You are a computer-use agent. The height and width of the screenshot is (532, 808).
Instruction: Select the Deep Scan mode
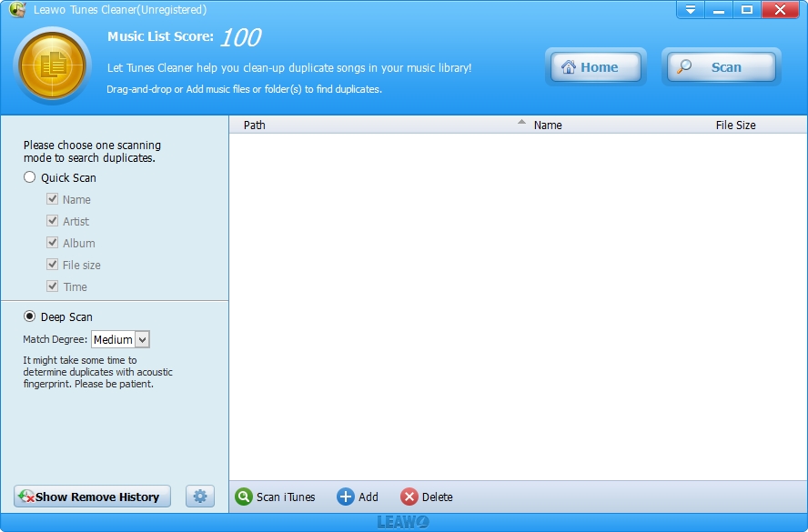[x=30, y=316]
